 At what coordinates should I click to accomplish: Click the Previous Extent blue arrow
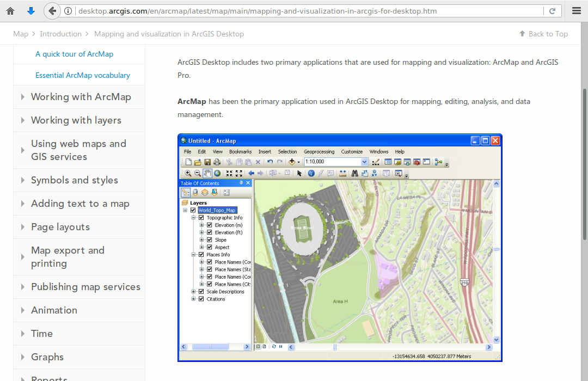pos(251,173)
